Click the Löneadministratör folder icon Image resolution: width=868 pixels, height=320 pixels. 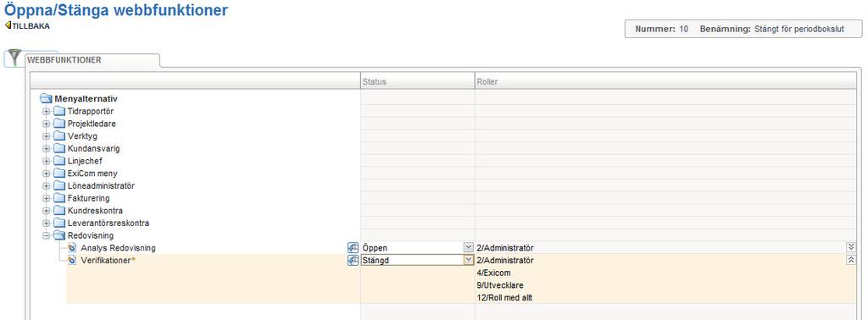pos(59,185)
